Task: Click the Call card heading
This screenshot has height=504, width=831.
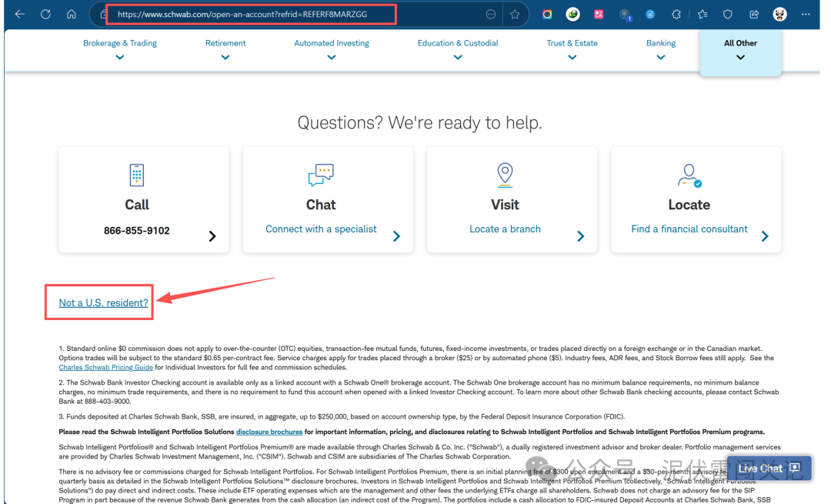Action: click(x=137, y=205)
